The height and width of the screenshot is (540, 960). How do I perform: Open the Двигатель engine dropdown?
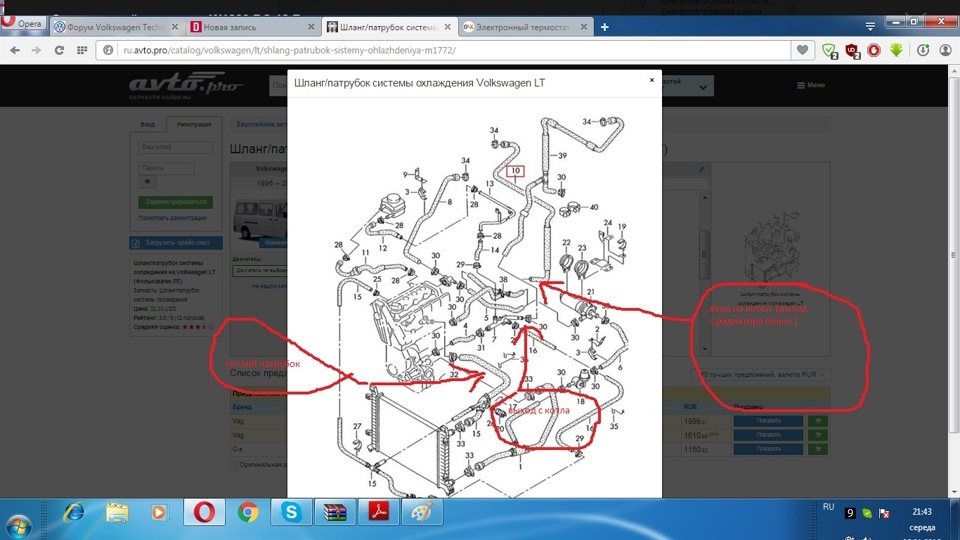260,271
